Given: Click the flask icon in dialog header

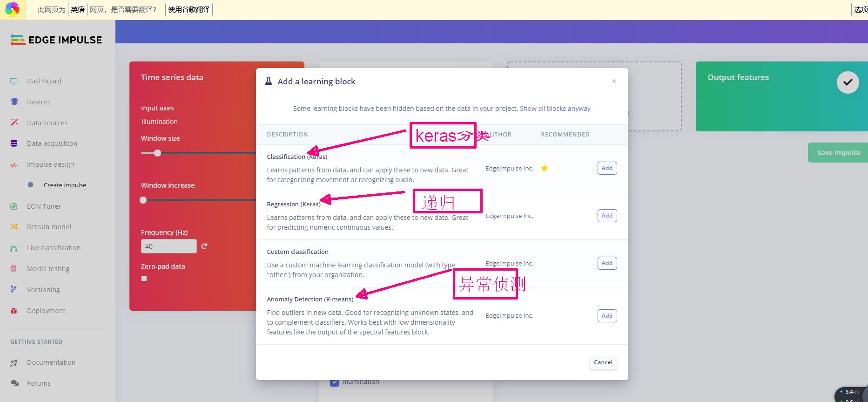Looking at the screenshot, I should (269, 82).
